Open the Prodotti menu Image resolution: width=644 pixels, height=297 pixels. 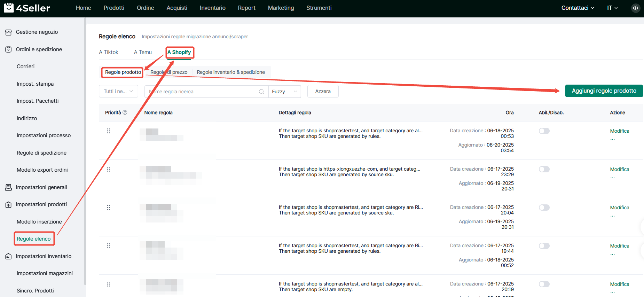click(114, 8)
